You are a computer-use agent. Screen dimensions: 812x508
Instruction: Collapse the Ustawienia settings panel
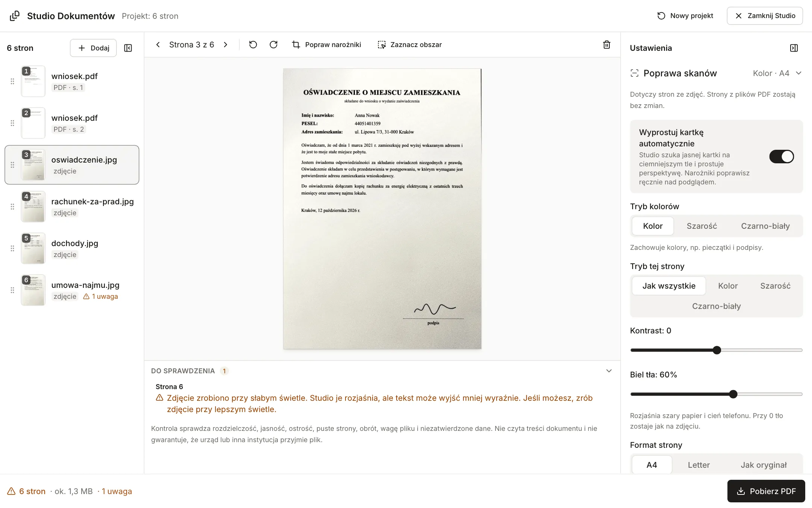pos(794,48)
